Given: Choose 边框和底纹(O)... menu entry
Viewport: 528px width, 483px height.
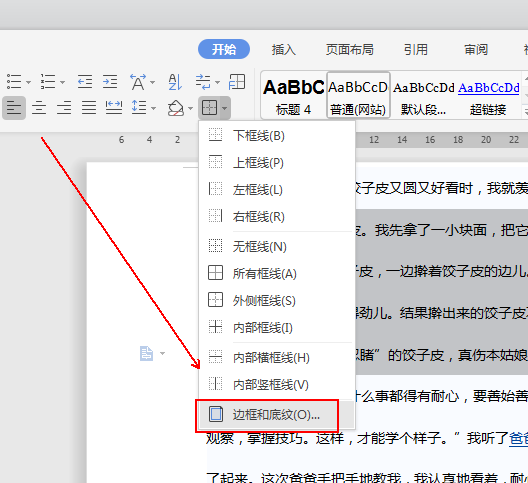Looking at the screenshot, I should tap(276, 415).
